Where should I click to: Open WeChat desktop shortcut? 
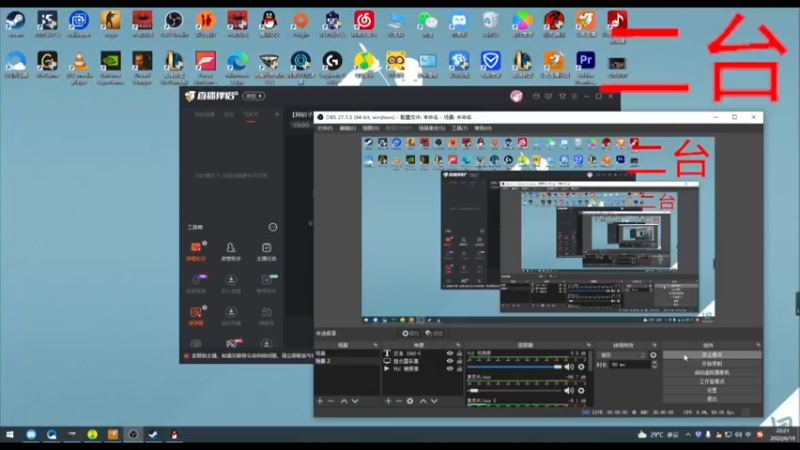pos(428,24)
